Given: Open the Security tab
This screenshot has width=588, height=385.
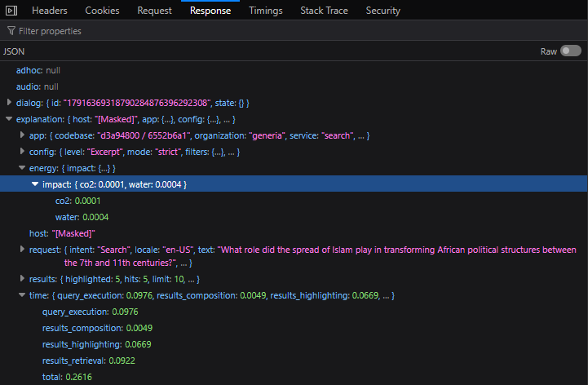Looking at the screenshot, I should click(382, 11).
